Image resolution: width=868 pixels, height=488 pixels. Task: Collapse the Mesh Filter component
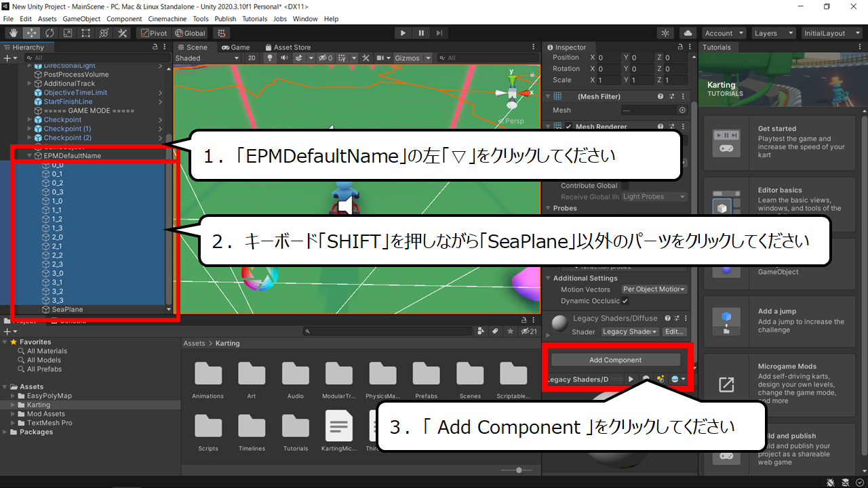pyautogui.click(x=548, y=97)
